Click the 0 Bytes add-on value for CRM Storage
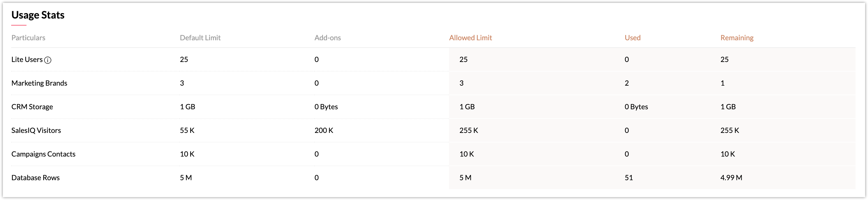Viewport: 868px width, 200px height. pos(326,107)
